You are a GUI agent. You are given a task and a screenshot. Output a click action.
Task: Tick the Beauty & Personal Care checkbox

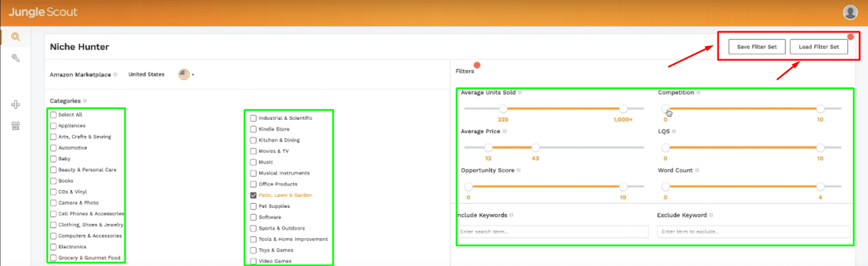point(53,170)
